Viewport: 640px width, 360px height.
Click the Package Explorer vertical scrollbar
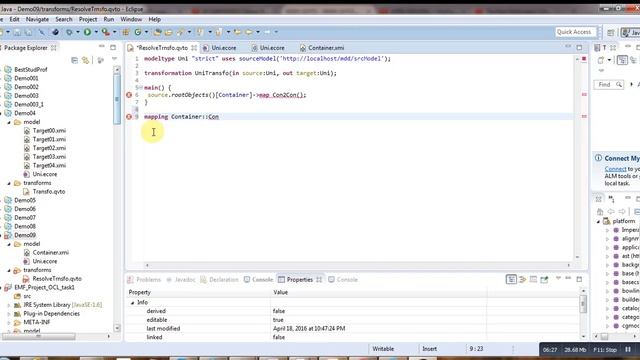117,98
